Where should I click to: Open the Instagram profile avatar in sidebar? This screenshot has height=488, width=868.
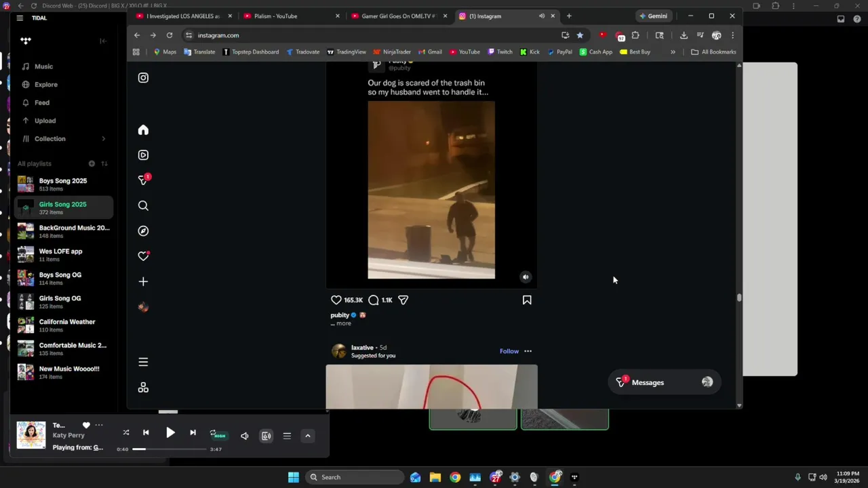pyautogui.click(x=143, y=307)
